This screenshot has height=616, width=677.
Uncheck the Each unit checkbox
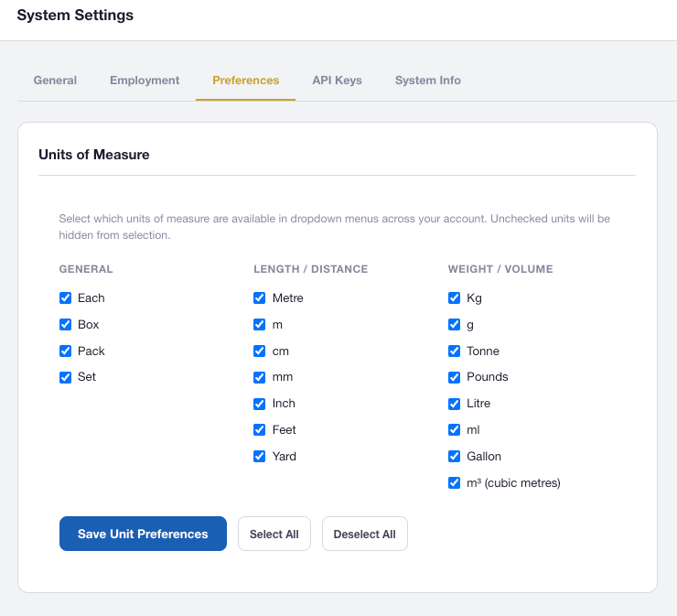point(65,298)
